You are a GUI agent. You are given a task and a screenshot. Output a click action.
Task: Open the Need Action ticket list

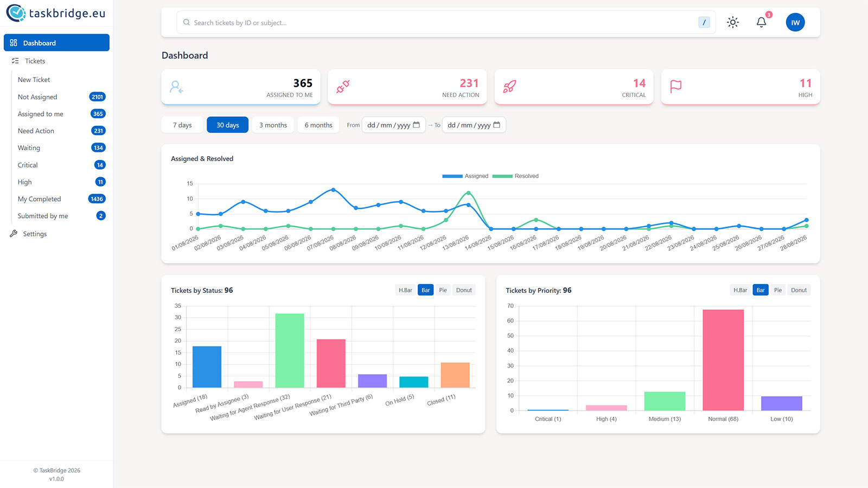point(60,131)
